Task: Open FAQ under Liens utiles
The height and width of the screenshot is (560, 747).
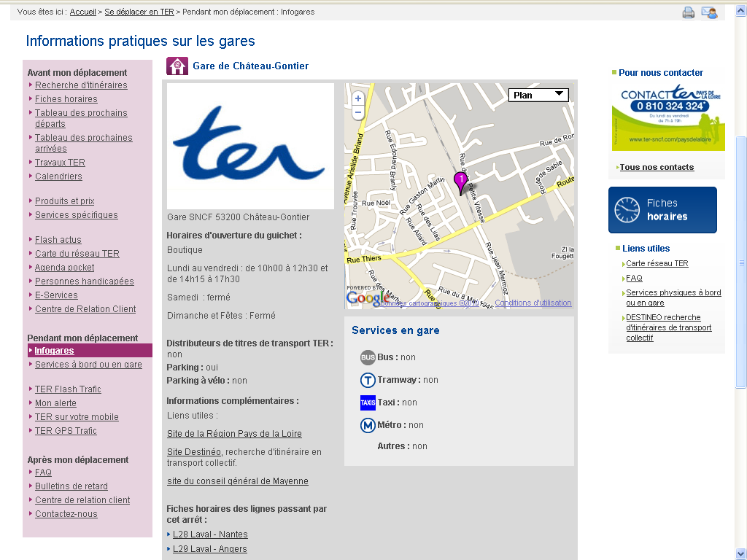Action: 634,278
